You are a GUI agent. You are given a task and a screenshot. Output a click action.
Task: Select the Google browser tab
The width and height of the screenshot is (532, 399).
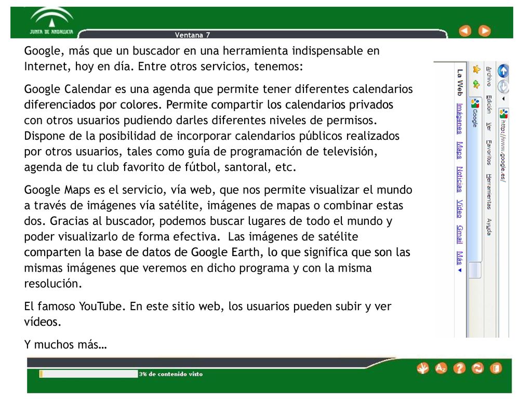pyautogui.click(x=475, y=180)
